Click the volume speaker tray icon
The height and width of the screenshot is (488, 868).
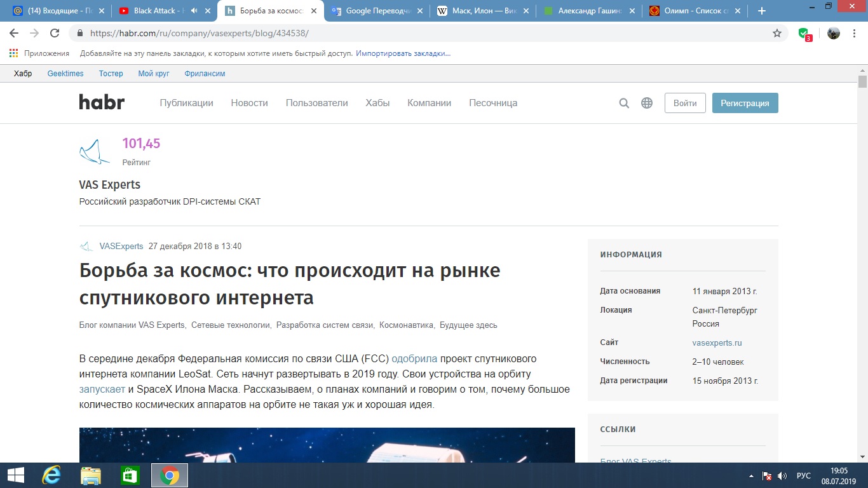click(x=782, y=475)
